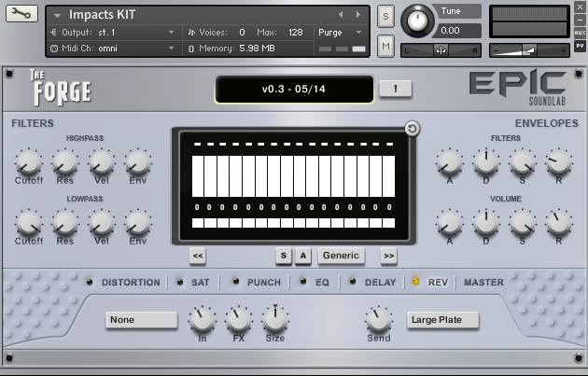Click the Filters envelope A knob

pos(449,162)
